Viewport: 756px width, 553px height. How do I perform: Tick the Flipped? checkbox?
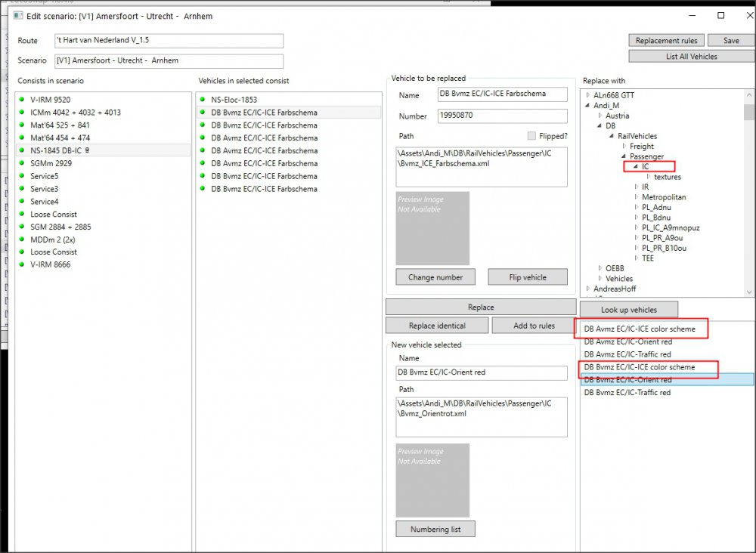coord(531,136)
